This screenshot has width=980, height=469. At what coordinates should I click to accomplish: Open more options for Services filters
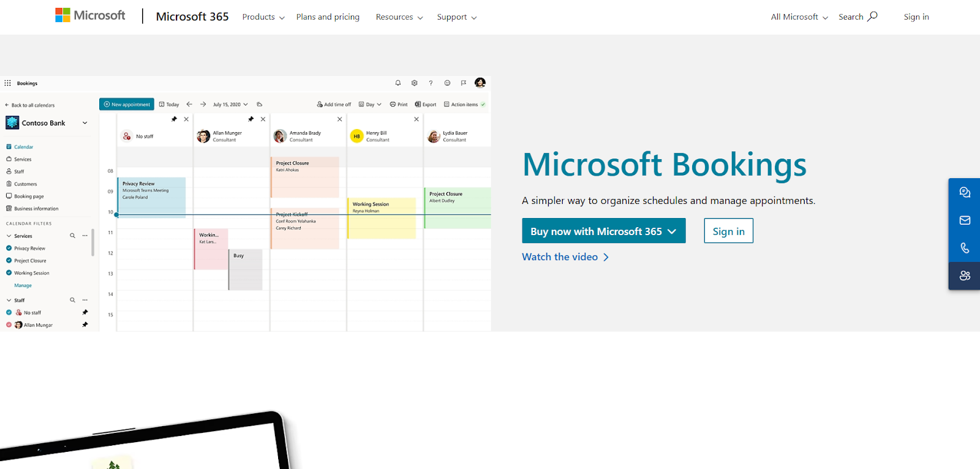point(85,236)
